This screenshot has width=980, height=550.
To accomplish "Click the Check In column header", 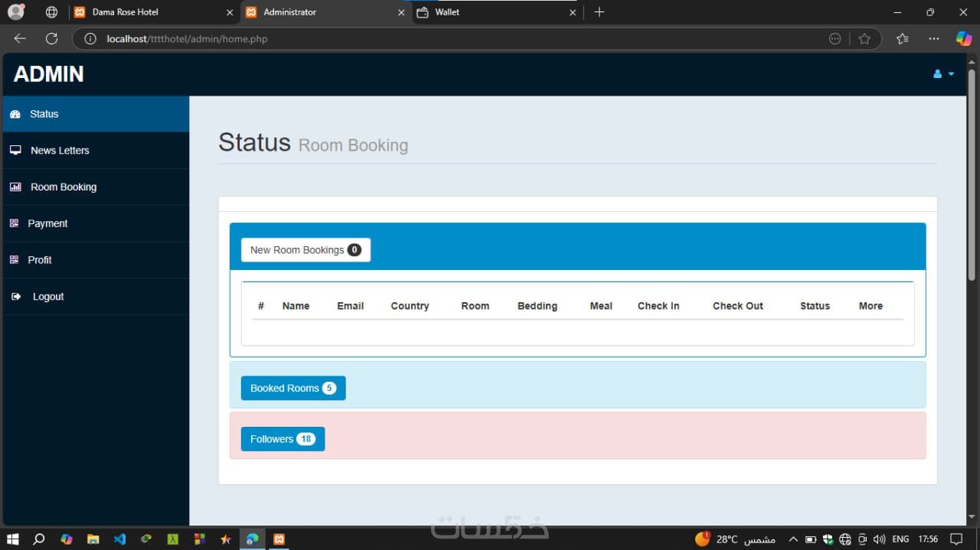I will coord(658,306).
